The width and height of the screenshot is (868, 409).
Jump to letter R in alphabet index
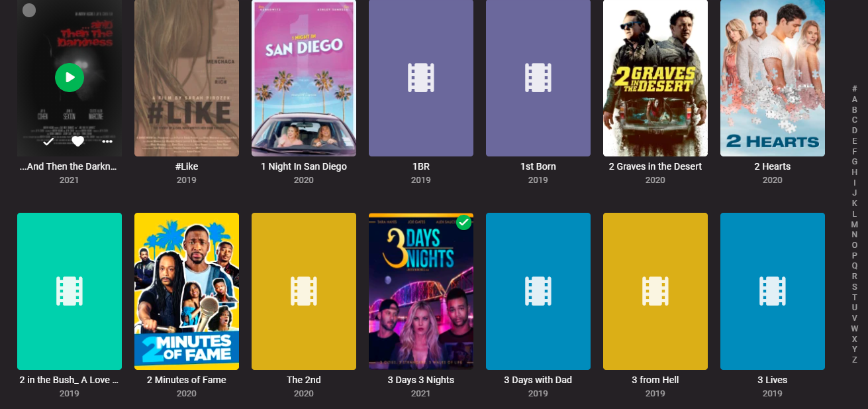[x=855, y=276]
